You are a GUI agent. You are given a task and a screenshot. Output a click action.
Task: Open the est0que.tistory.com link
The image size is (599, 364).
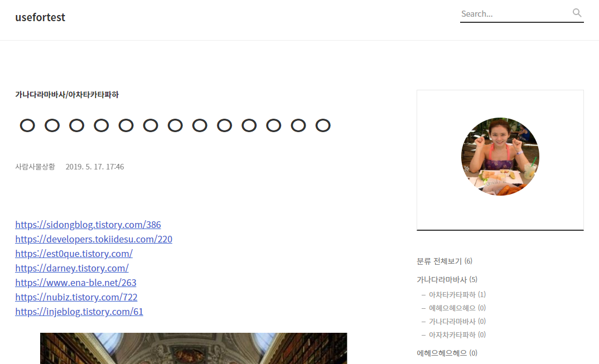point(74,254)
